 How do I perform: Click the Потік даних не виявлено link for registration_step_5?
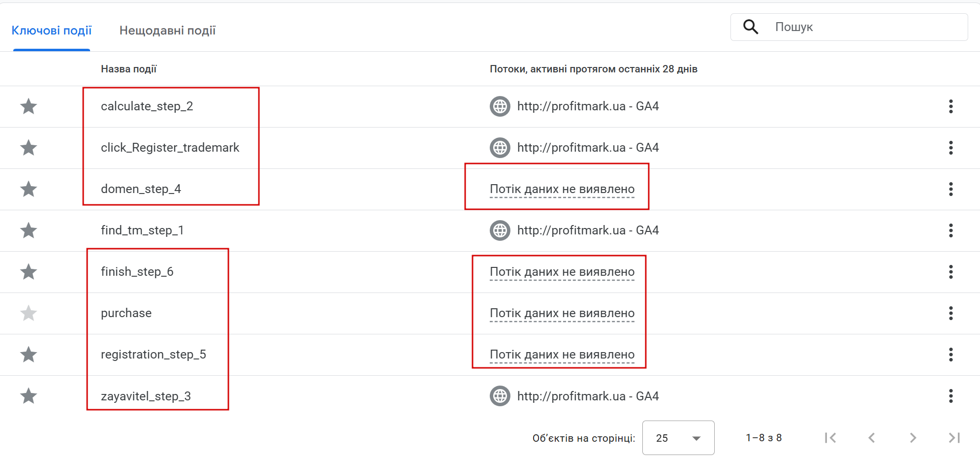[x=562, y=355]
